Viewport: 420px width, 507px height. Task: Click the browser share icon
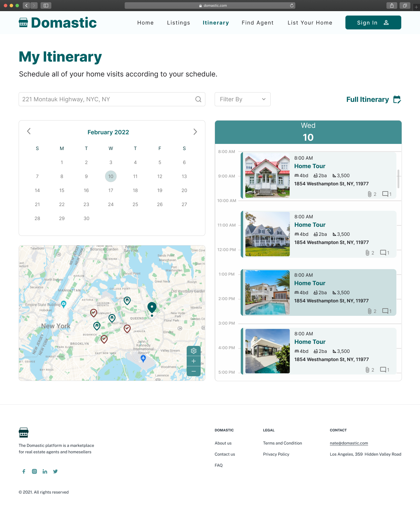pyautogui.click(x=392, y=6)
